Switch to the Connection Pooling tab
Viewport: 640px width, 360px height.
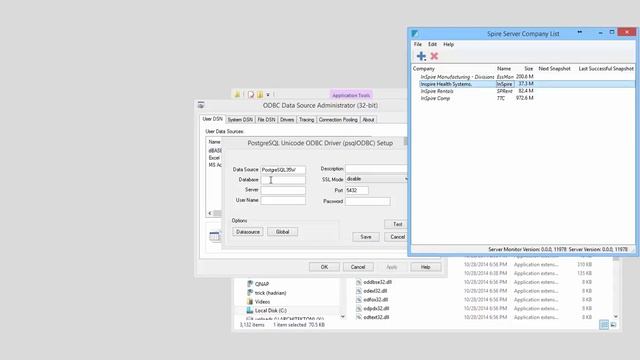pyautogui.click(x=338, y=120)
